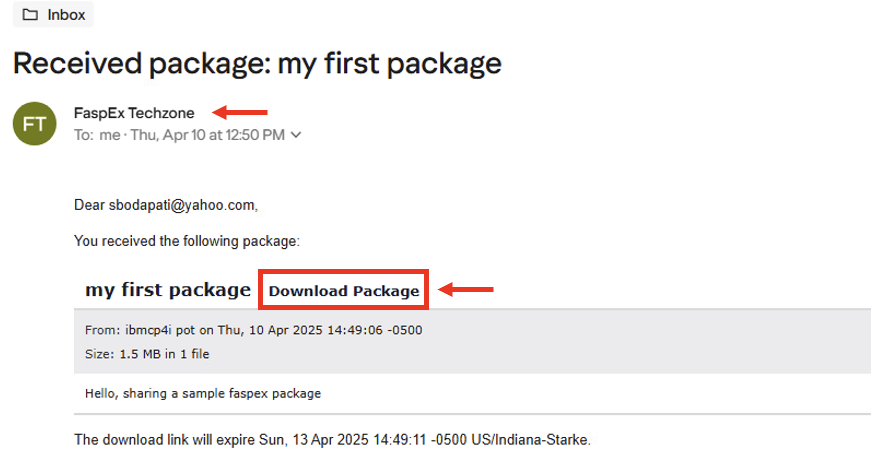This screenshot has height=455, width=884.
Task: Click the gray package details panel
Action: (472, 341)
